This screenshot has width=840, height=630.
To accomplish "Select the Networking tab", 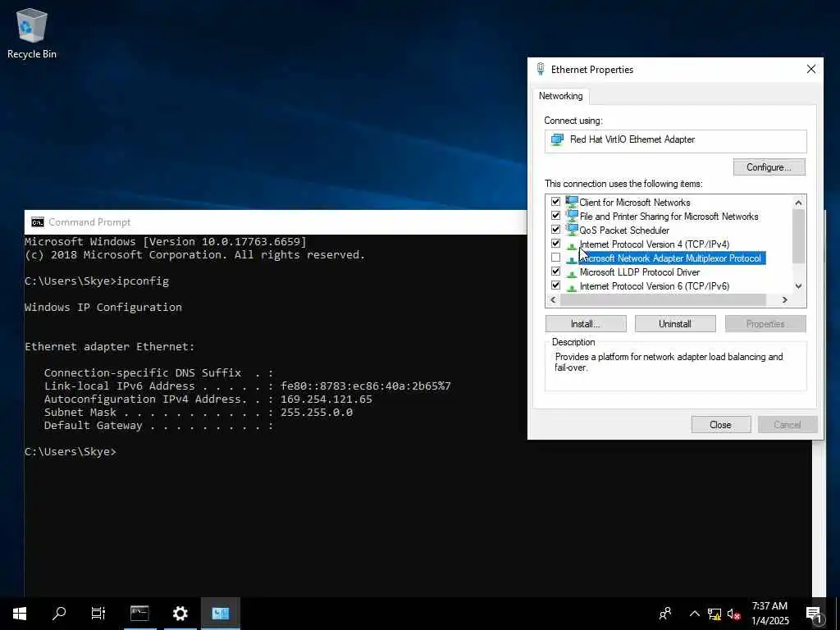I will (x=561, y=96).
